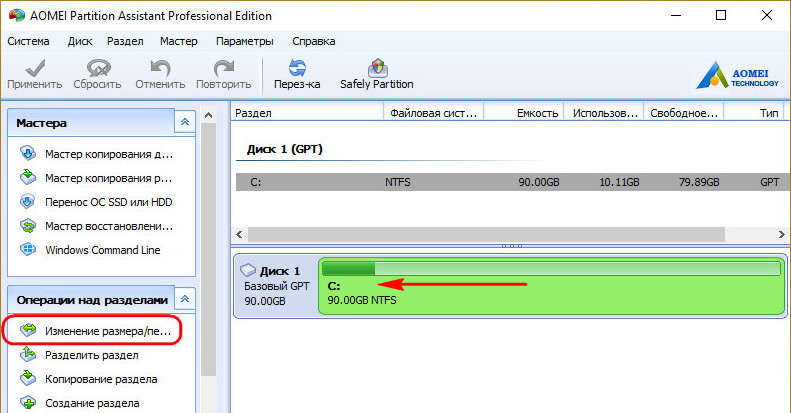Choose Создание раздела operation
This screenshot has width=791, height=413.
[92, 403]
